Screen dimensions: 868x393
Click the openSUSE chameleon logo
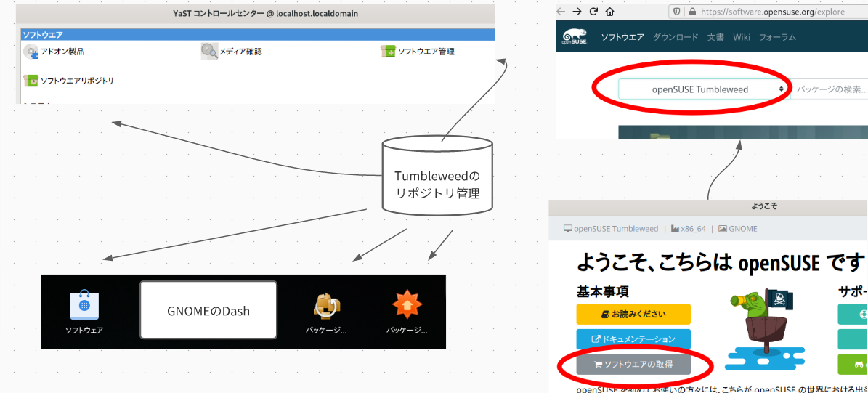[x=574, y=35]
